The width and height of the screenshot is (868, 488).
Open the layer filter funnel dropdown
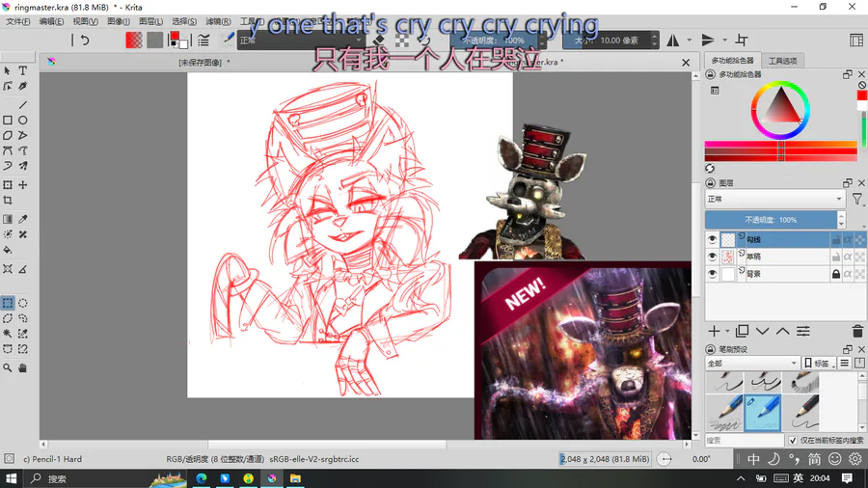[x=858, y=199]
